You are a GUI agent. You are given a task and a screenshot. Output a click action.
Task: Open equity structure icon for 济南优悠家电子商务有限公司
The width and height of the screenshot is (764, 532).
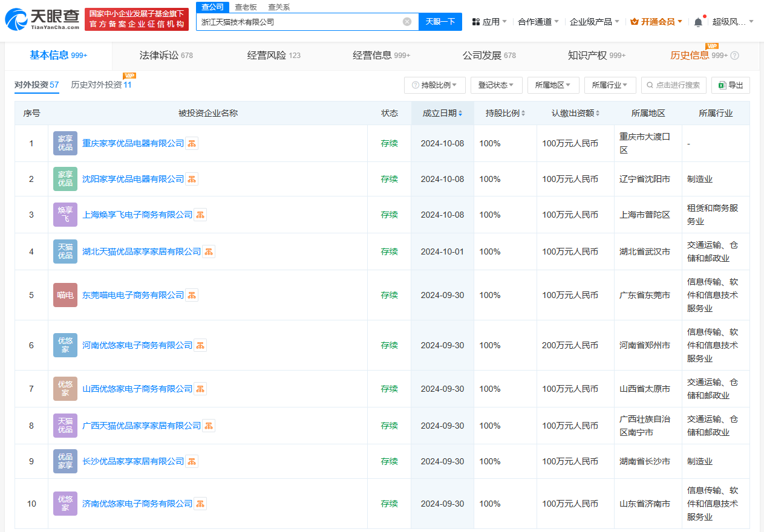[x=200, y=504]
